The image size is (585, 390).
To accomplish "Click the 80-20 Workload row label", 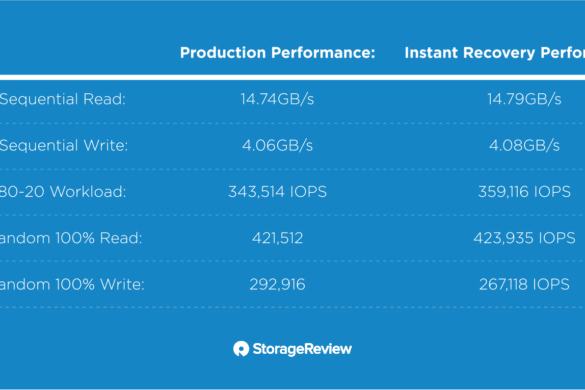I will [63, 192].
